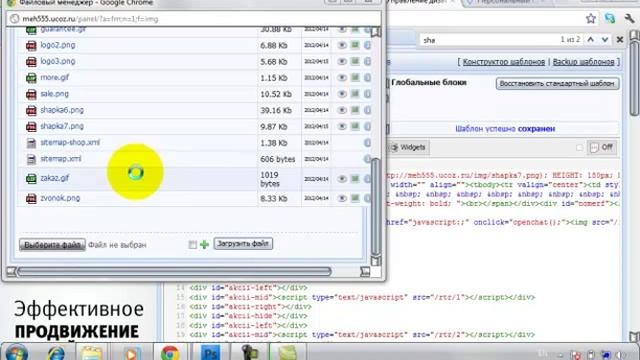Click the green plus add-file icon
Image resolution: width=640 pixels, height=360 pixels.
[204, 244]
